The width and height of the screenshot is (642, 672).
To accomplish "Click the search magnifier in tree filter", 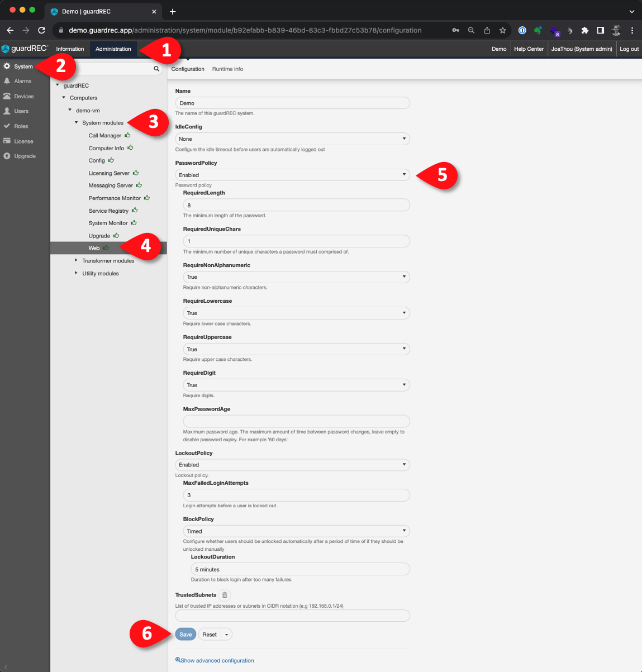I will point(156,69).
